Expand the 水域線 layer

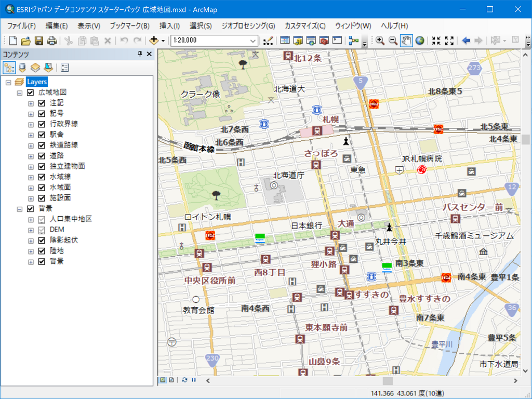point(31,178)
